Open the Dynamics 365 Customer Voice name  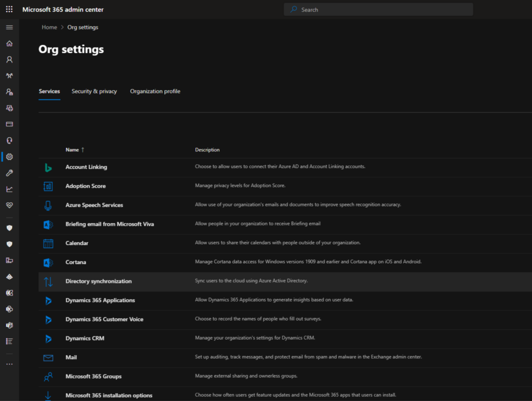104,319
